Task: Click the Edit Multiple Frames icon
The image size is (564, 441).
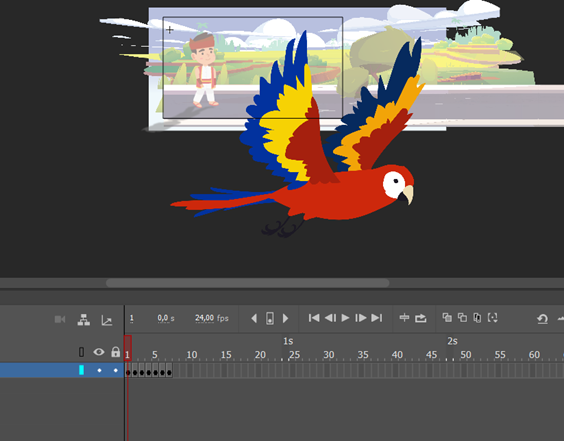Action: (477, 318)
